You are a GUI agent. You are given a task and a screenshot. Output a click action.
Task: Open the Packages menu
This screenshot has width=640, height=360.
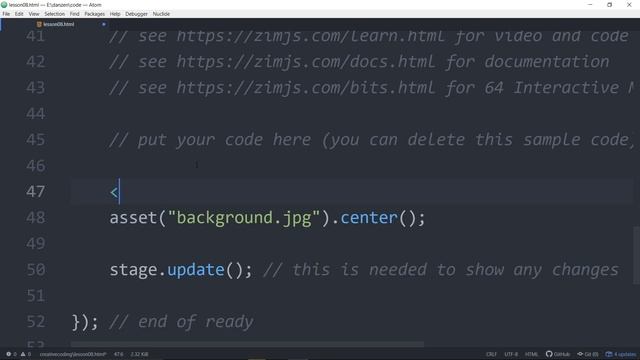[95, 14]
